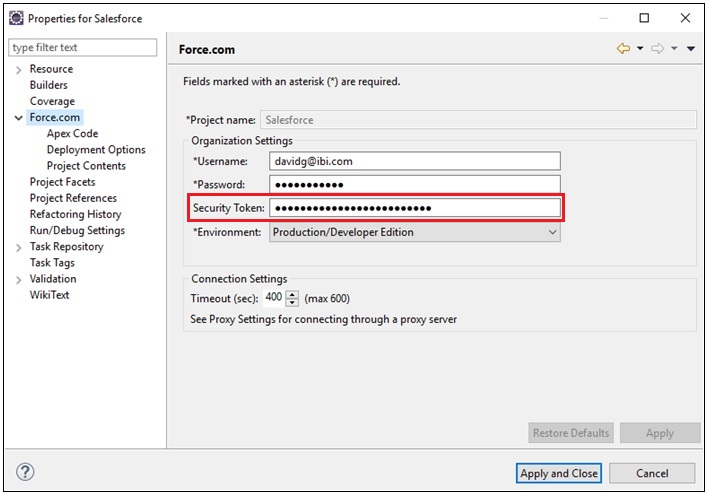Image resolution: width=708 pixels, height=496 pixels.
Task: Select Task Tags in the tree
Action: [52, 263]
